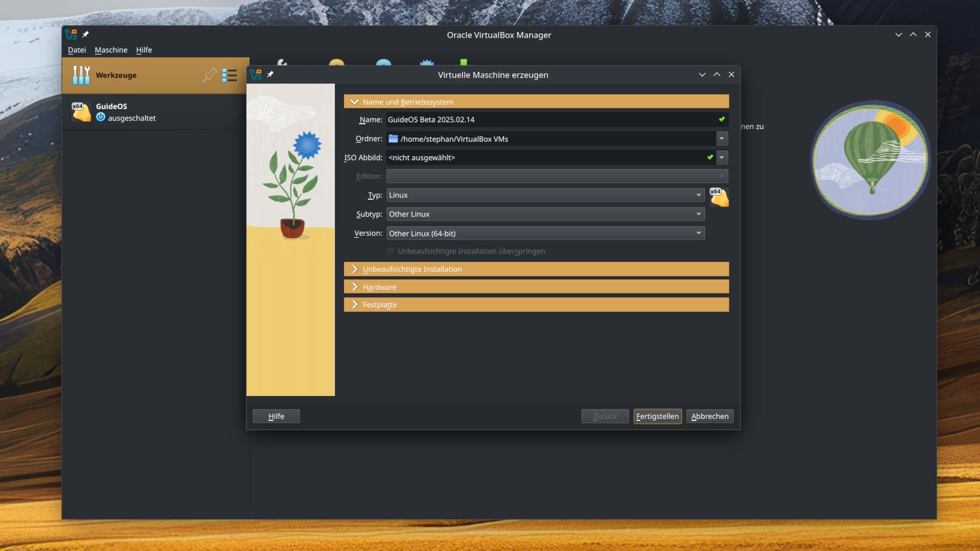Click the x64 OS type icon in dialog
980x551 pixels.
point(719,197)
